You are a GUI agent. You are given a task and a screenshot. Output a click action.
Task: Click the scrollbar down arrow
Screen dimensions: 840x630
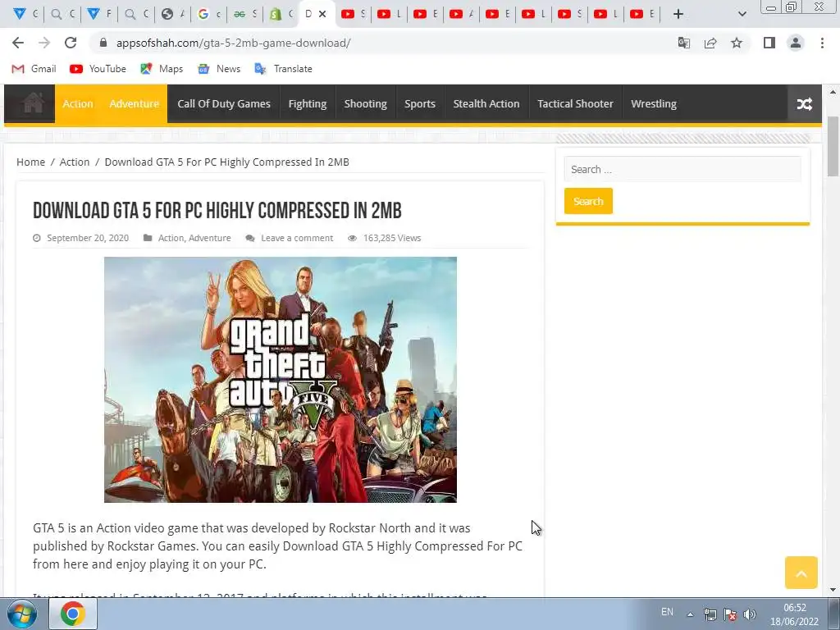(833, 590)
